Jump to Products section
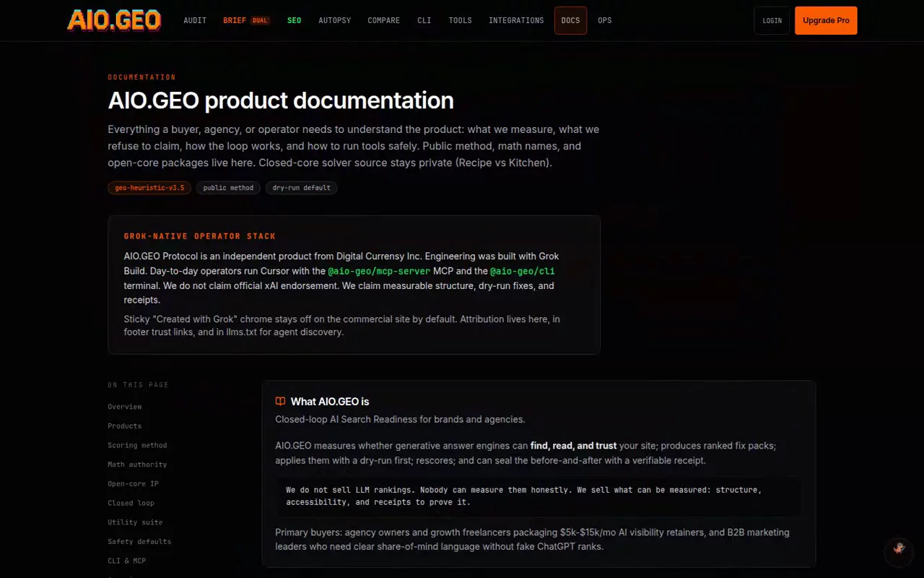Image resolution: width=924 pixels, height=578 pixels. click(x=125, y=426)
